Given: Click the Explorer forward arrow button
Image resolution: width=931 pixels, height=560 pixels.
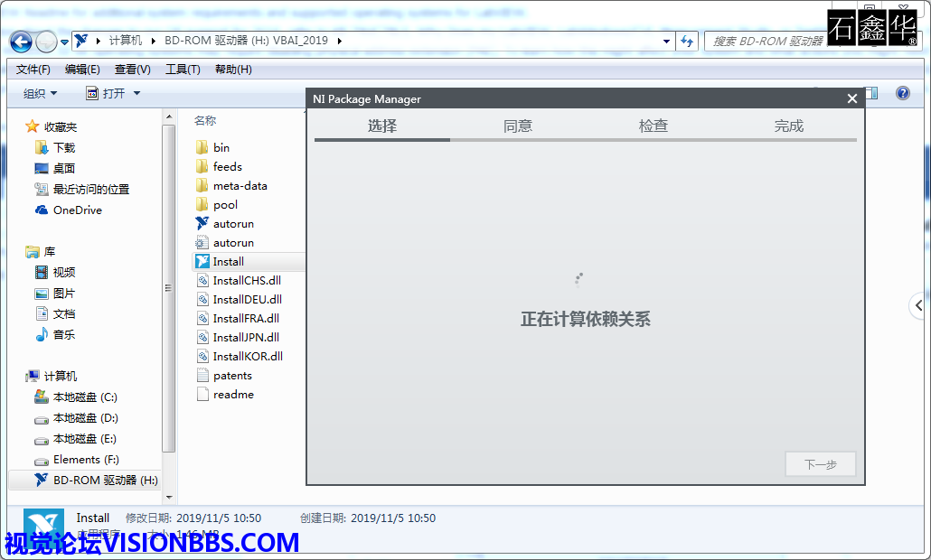Looking at the screenshot, I should (x=47, y=42).
